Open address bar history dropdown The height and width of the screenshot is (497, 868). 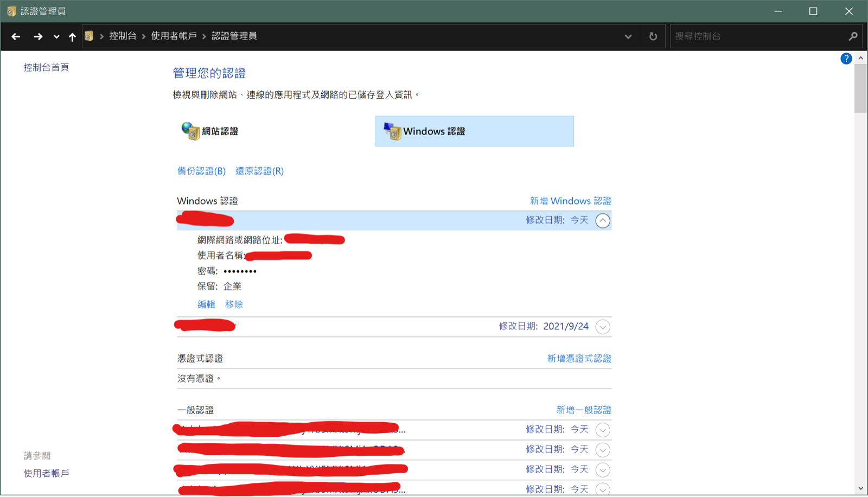[628, 36]
